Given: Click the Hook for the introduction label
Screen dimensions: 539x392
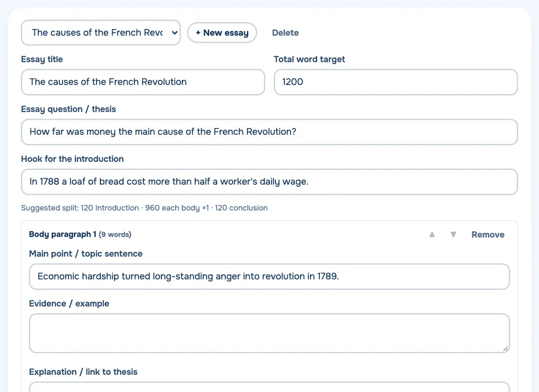Looking at the screenshot, I should 73,159.
